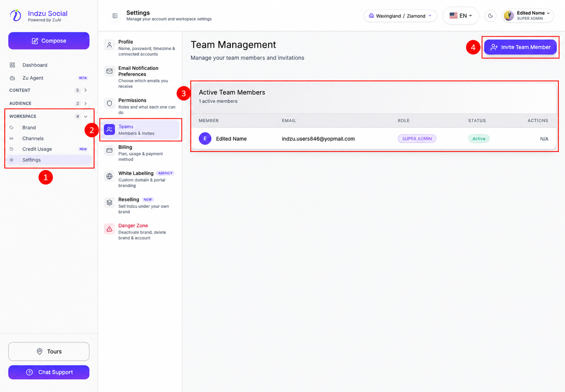Click the Channels broadcast icon
The width and height of the screenshot is (565, 392).
point(12,138)
